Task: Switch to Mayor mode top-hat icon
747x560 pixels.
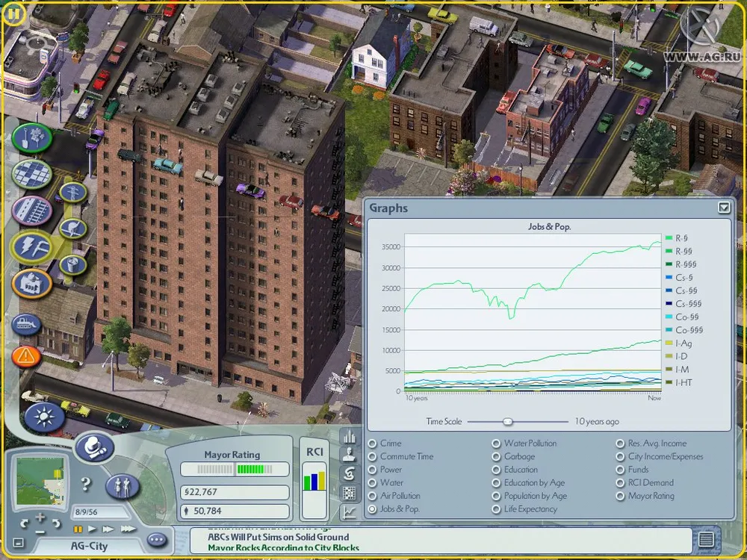Action: tap(94, 447)
